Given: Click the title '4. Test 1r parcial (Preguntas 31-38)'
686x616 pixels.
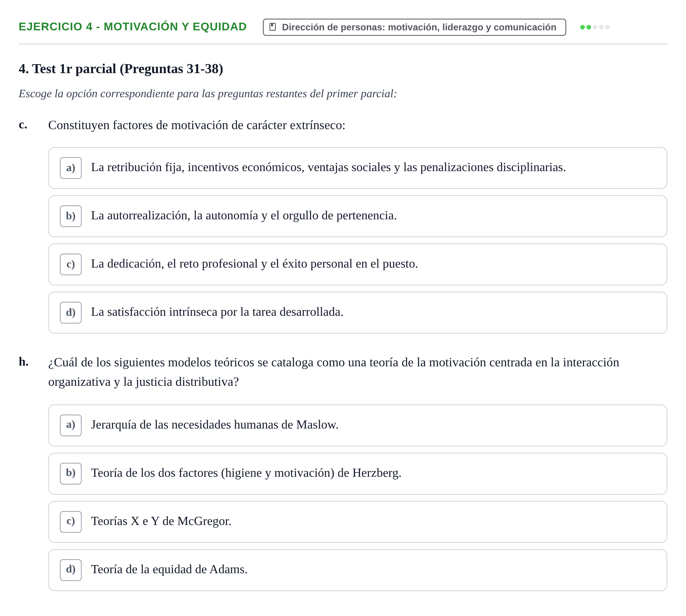Looking at the screenshot, I should pos(121,69).
